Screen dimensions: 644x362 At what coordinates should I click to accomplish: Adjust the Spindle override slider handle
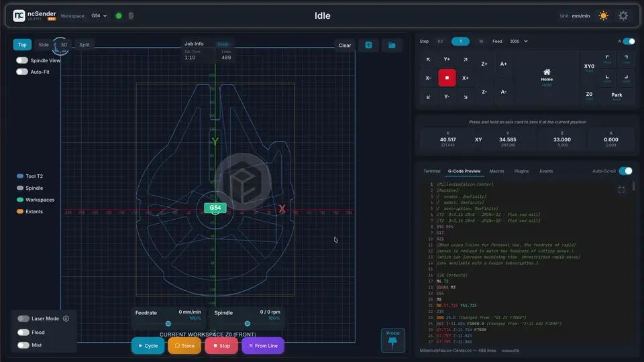click(248, 324)
